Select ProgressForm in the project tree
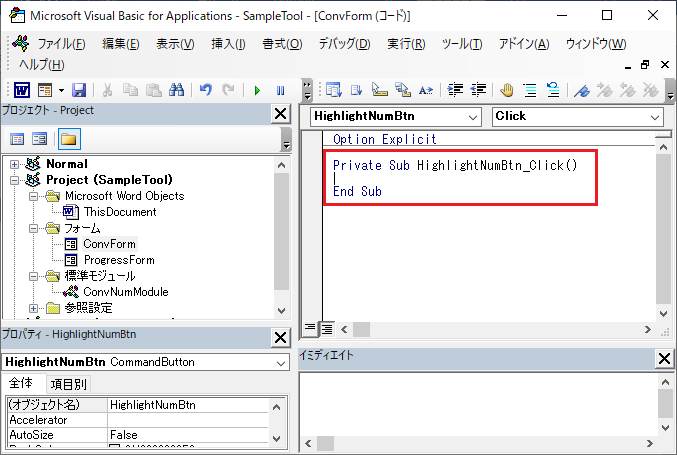 point(119,260)
